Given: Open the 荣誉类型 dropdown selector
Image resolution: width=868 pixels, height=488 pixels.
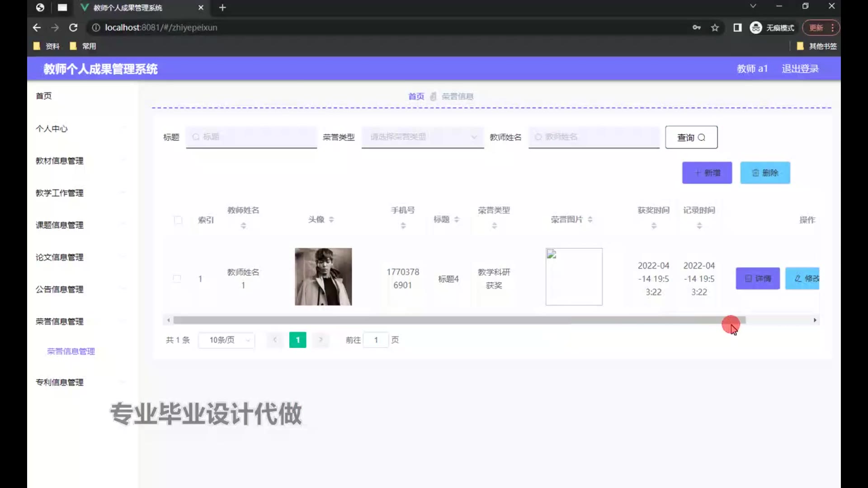Looking at the screenshot, I should click(x=422, y=137).
